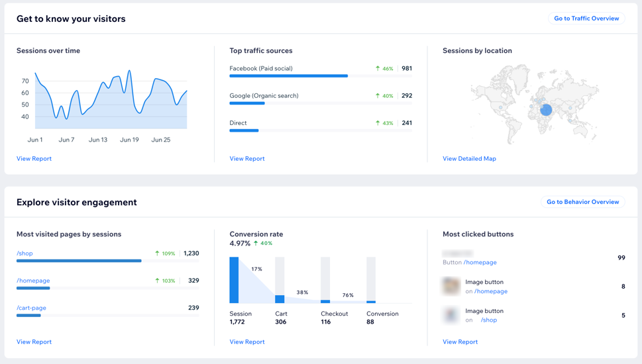Click the 292 sessions value
The image size is (642, 364).
(407, 96)
